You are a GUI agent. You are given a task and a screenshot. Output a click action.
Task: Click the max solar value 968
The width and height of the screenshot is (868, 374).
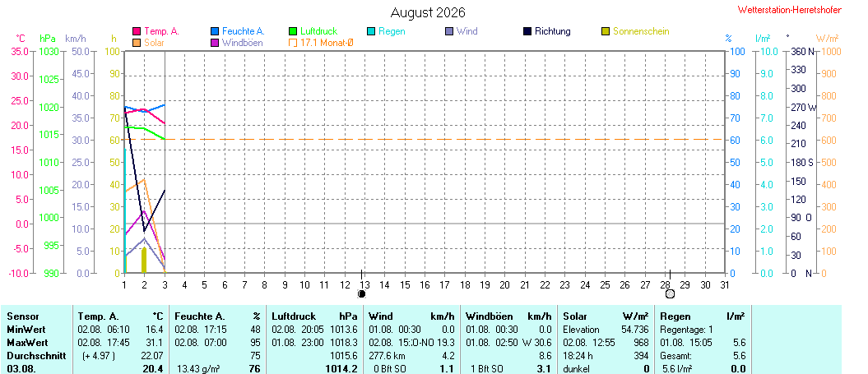(641, 343)
